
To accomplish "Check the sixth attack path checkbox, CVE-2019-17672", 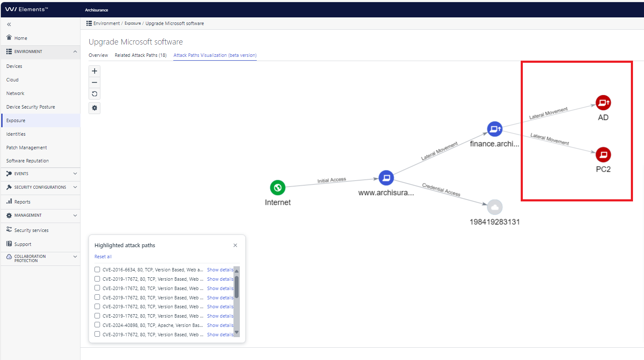I will coord(97,315).
